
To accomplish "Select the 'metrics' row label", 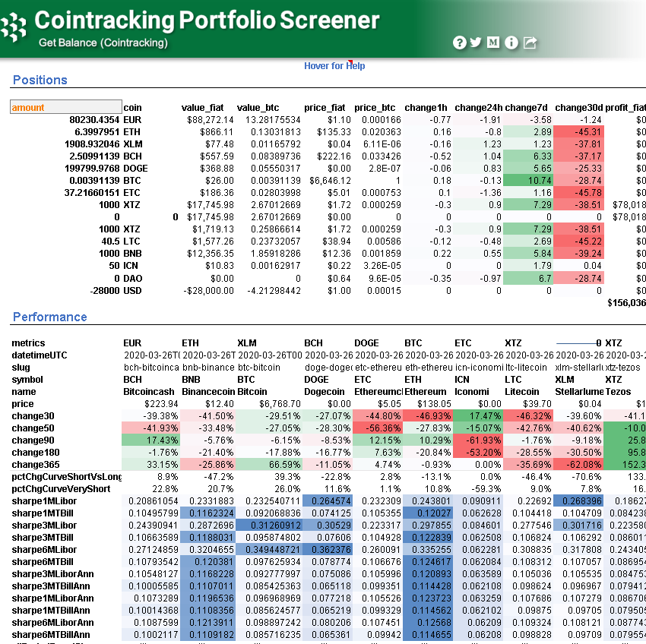I will (28, 343).
